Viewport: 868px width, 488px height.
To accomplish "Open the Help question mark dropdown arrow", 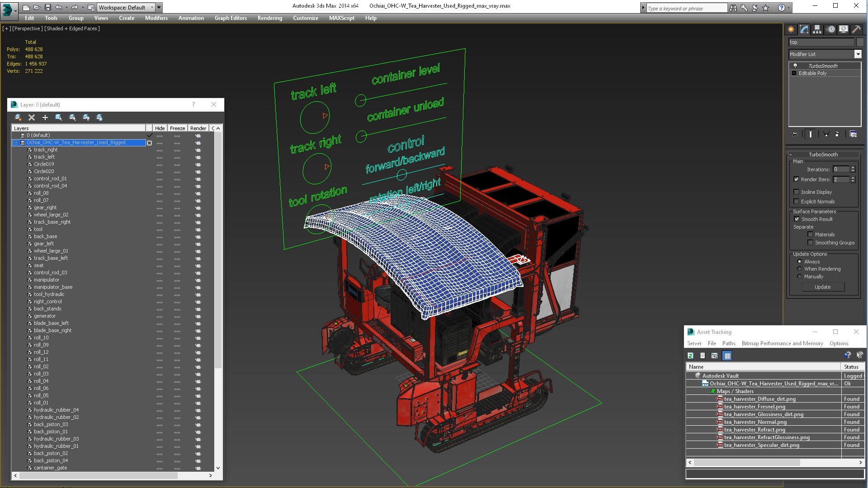I will [789, 8].
